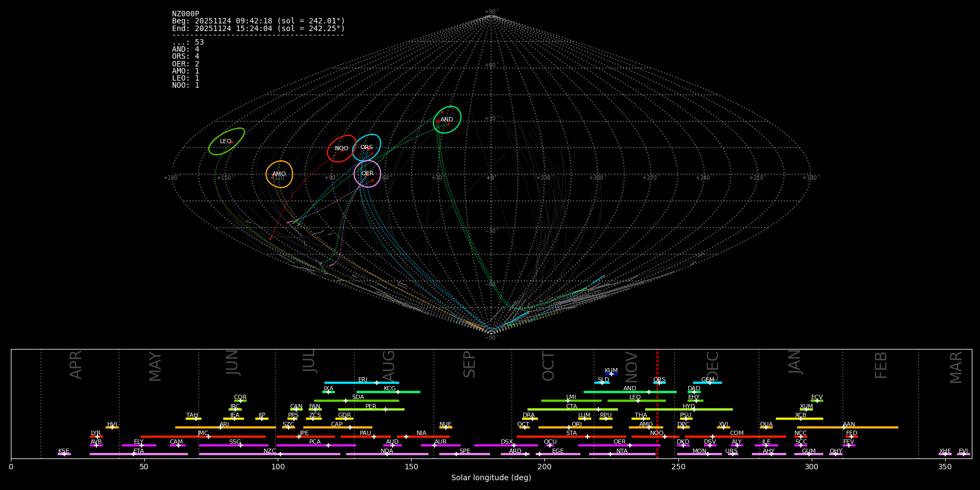Select the ORS radiant ellipse in the sky map
The height and width of the screenshot is (490, 980).
coord(366,148)
